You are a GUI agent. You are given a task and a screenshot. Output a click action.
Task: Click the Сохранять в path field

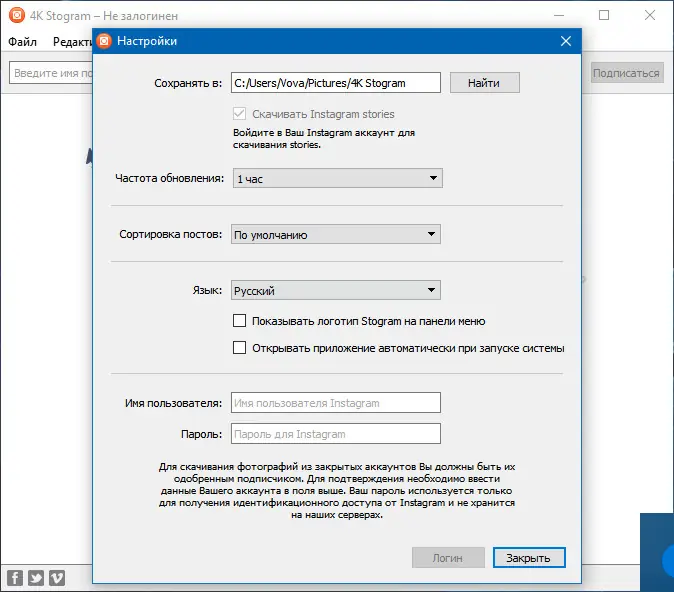[x=336, y=83]
